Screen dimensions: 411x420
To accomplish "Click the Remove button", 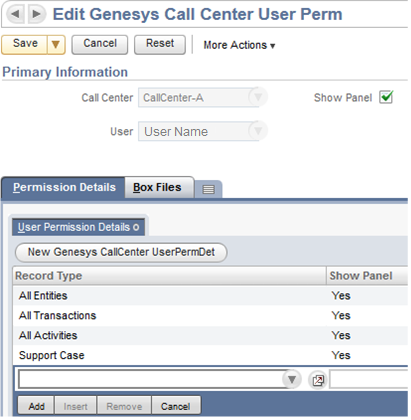I will pyautogui.click(x=124, y=406).
